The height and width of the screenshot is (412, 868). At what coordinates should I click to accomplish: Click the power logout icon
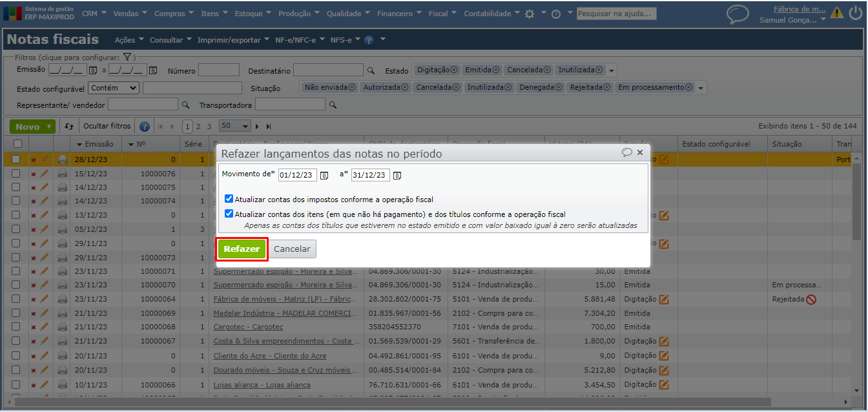click(855, 12)
